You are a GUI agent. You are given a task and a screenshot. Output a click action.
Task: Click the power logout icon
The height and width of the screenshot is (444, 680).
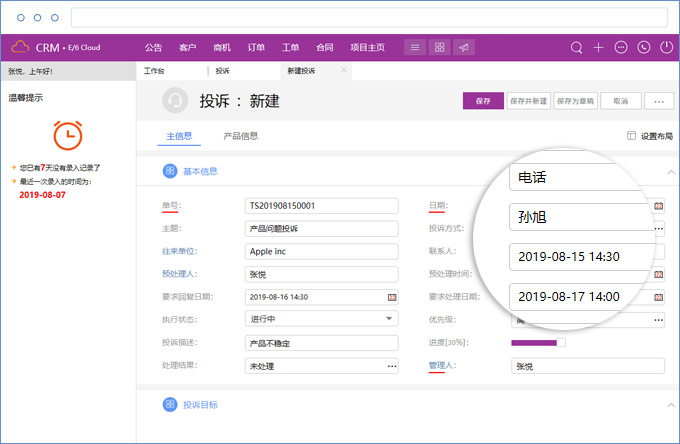tap(665, 47)
